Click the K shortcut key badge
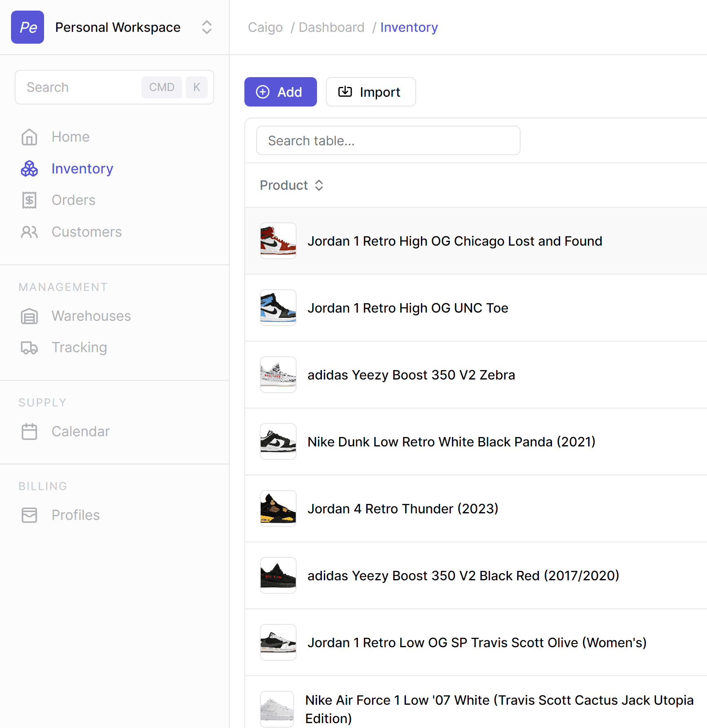The height and width of the screenshot is (728, 707). tap(197, 87)
